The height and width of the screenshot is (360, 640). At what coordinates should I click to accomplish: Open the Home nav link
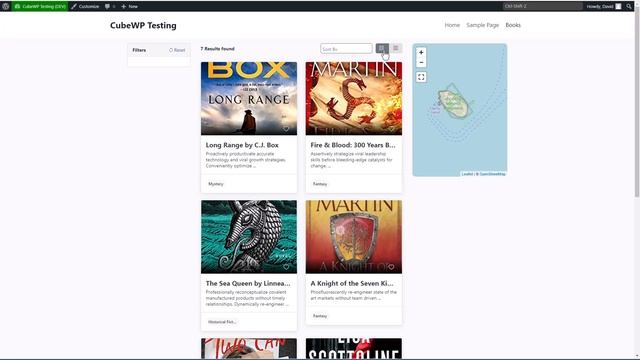pos(452,25)
